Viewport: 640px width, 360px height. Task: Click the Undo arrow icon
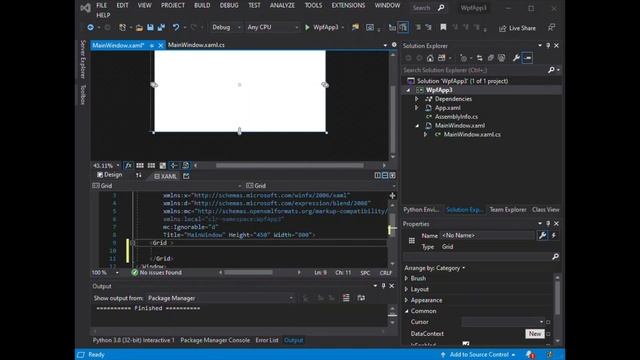coord(176,27)
